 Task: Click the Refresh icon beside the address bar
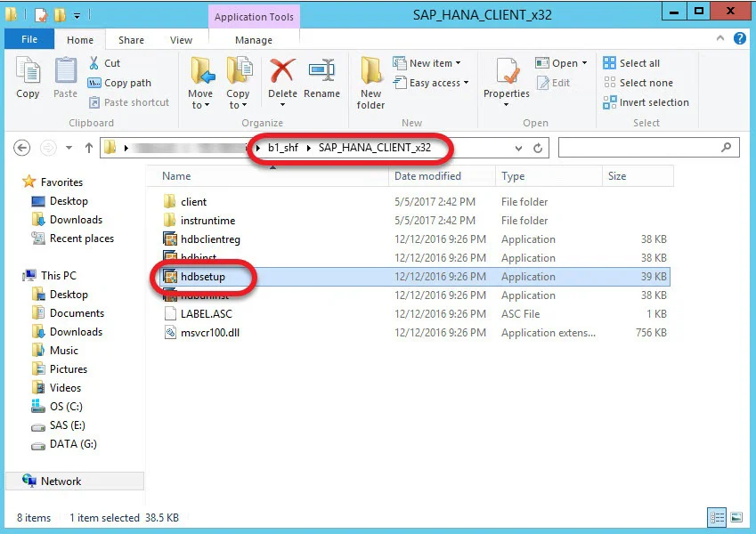click(538, 148)
